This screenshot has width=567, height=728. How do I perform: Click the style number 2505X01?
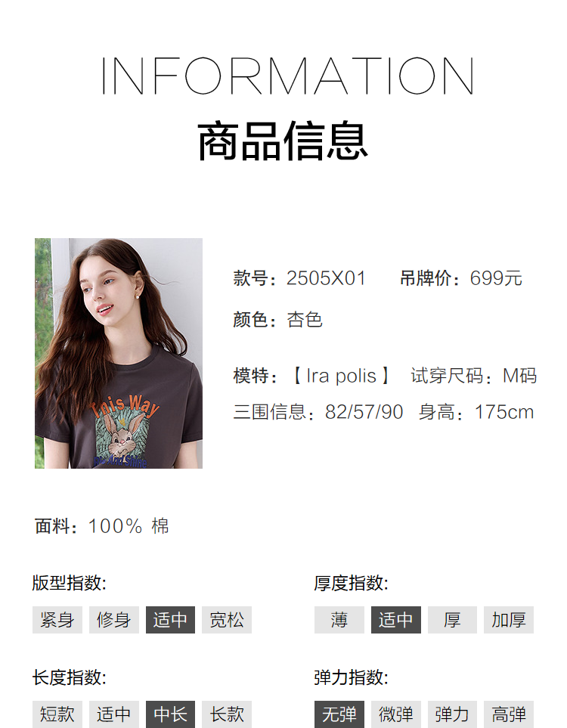point(326,278)
